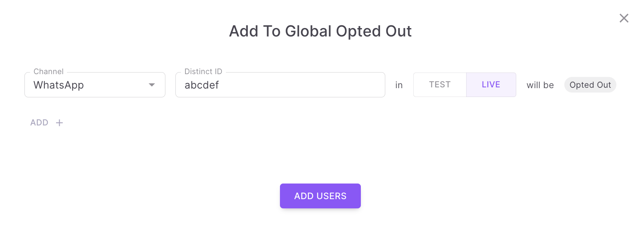Click empty space inside Distinct ID box
This screenshot has height=230, width=644.
coord(312,85)
